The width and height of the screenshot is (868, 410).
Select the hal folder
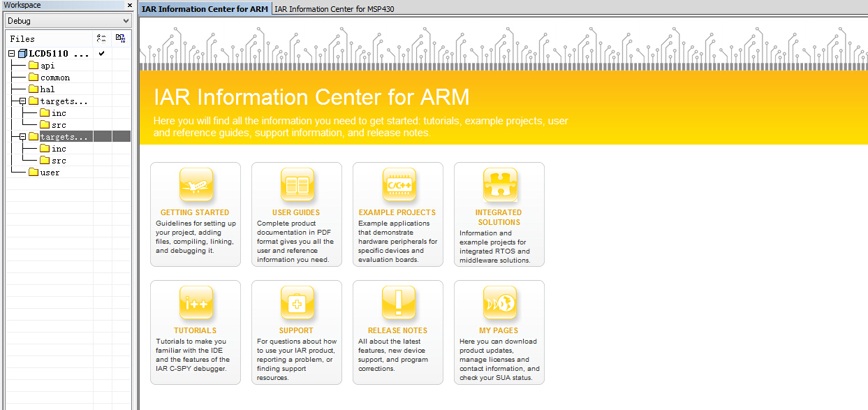(42, 89)
